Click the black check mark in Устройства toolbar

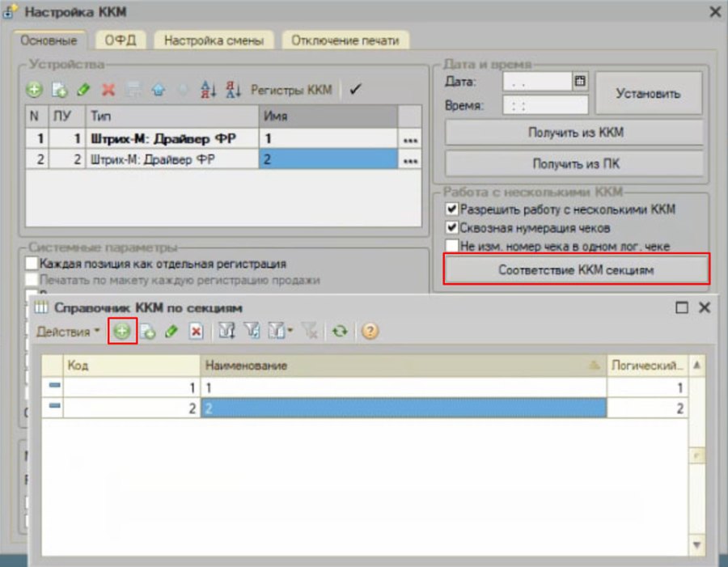pyautogui.click(x=355, y=89)
